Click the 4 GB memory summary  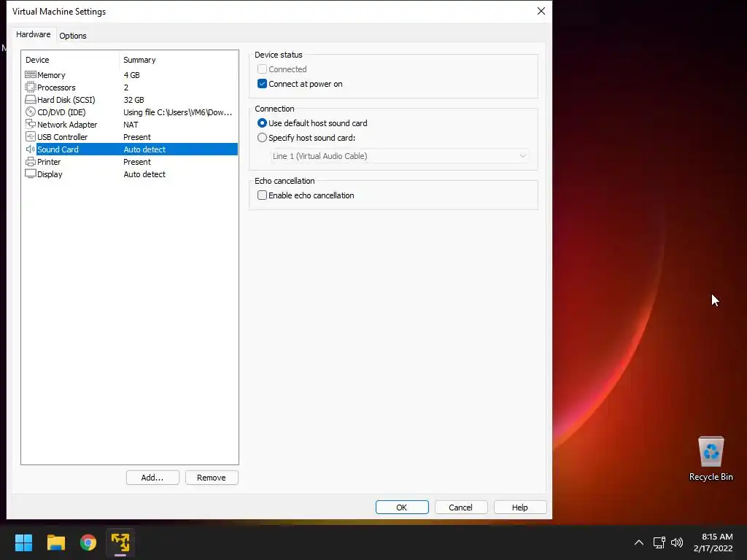[x=131, y=75]
